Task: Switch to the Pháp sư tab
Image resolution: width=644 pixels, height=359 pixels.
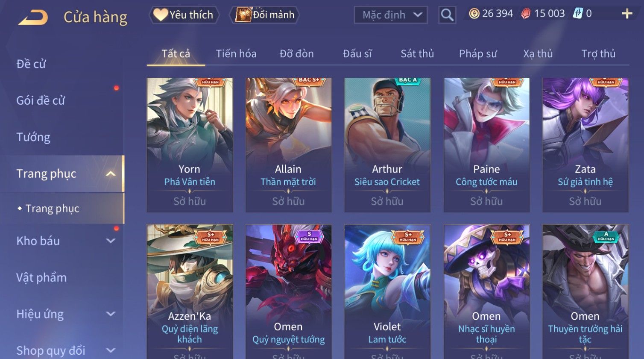Action: pyautogui.click(x=478, y=53)
